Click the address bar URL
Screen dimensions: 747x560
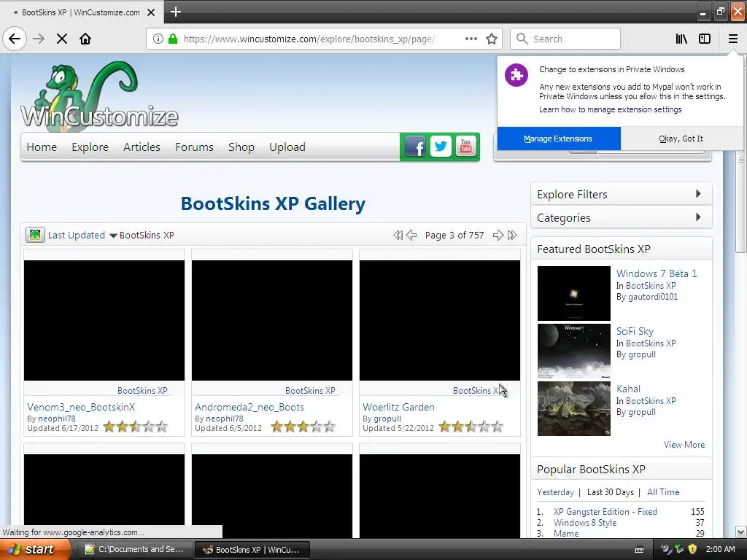(309, 39)
